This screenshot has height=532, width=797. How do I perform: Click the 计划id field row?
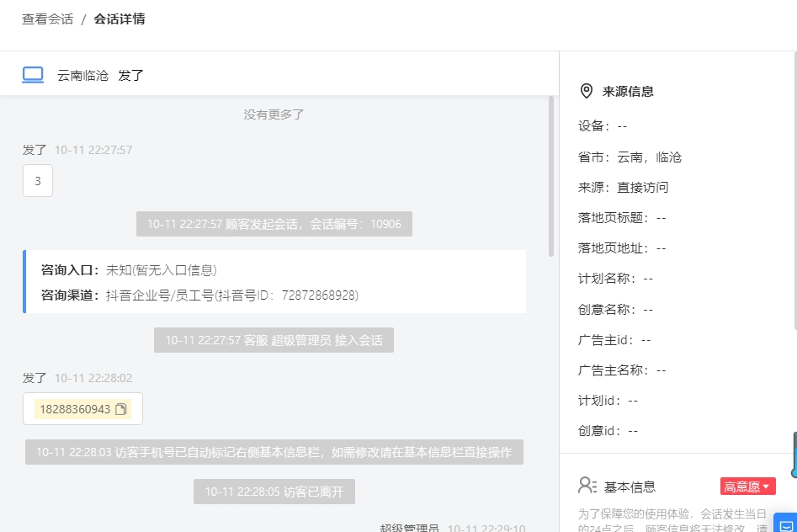pos(608,401)
